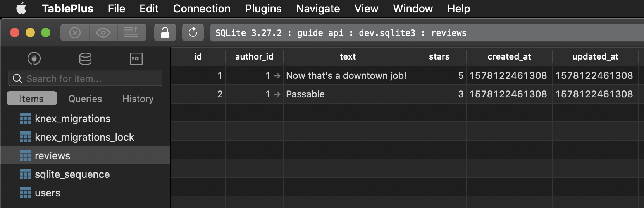The image size is (644, 208).
Task: Click the cancel changes X toolbar icon
Action: pyautogui.click(x=75, y=32)
